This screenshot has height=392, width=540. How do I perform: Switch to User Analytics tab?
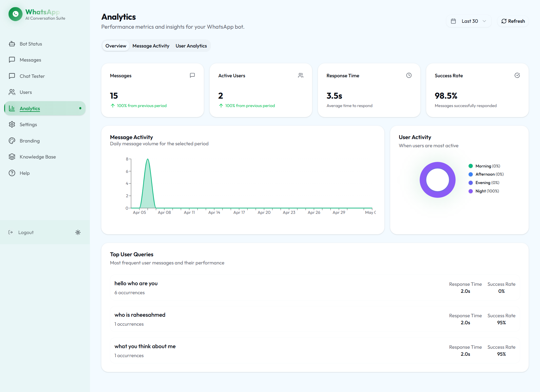[191, 46]
